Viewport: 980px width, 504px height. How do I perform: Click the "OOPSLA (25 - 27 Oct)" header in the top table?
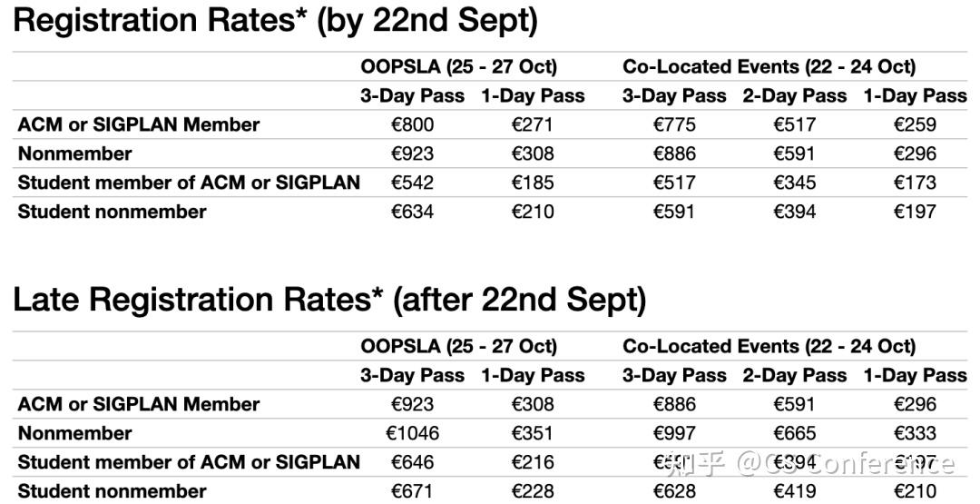(x=458, y=66)
